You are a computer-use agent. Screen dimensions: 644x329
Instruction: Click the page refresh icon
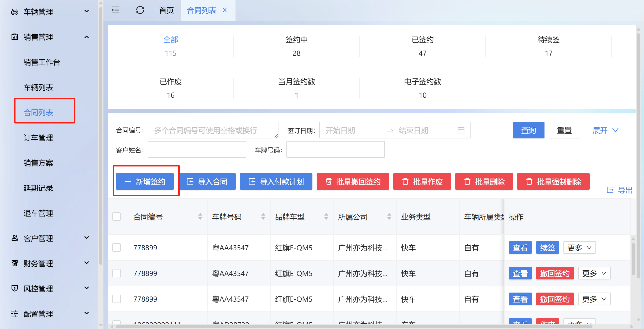[x=140, y=10]
